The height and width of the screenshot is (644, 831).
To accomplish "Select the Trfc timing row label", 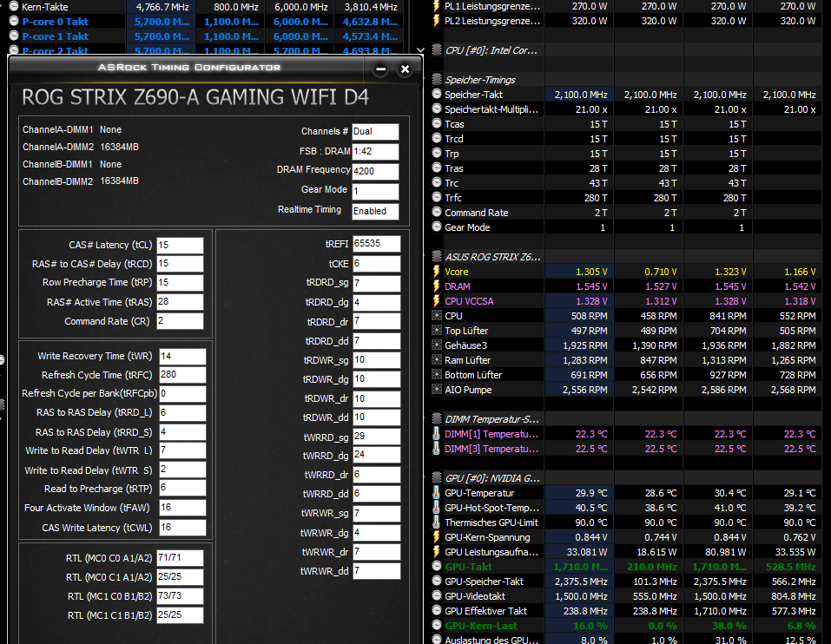I will (x=453, y=198).
